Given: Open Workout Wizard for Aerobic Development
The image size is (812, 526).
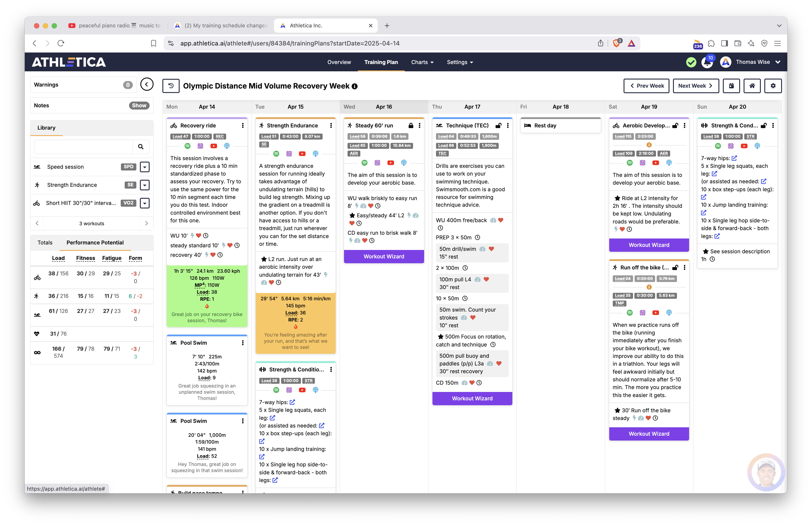Looking at the screenshot, I should pyautogui.click(x=649, y=245).
